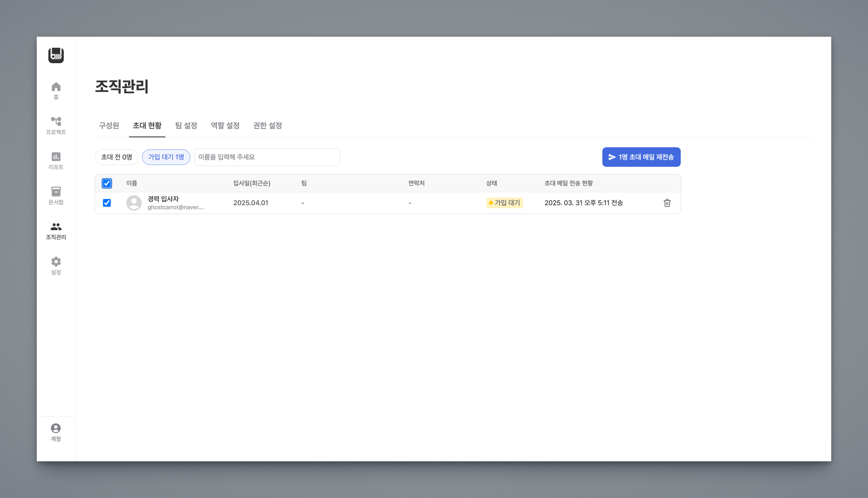The width and height of the screenshot is (868, 498).
Task: Open the 문서함 archive box icon
Action: coord(56,192)
